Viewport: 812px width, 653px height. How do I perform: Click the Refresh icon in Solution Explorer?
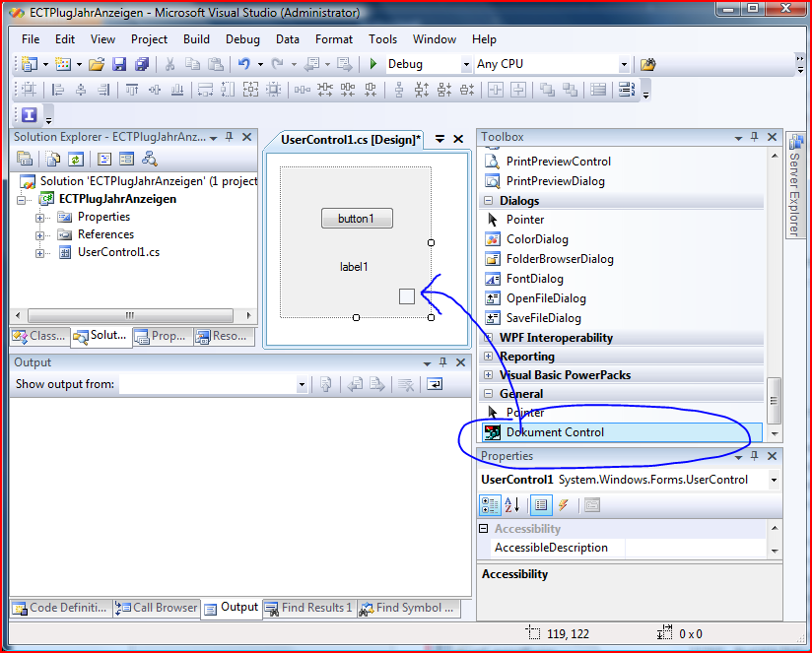pos(76,159)
